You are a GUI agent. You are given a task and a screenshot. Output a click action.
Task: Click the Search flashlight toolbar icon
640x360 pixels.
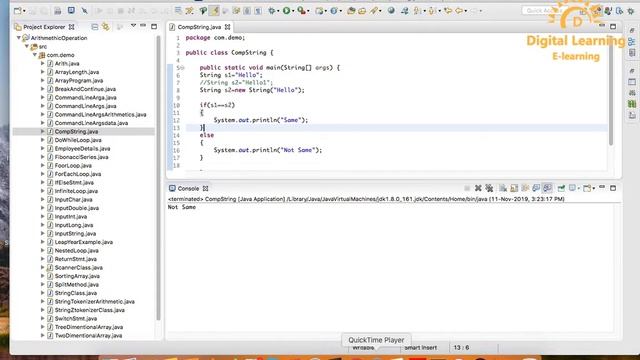(x=374, y=11)
